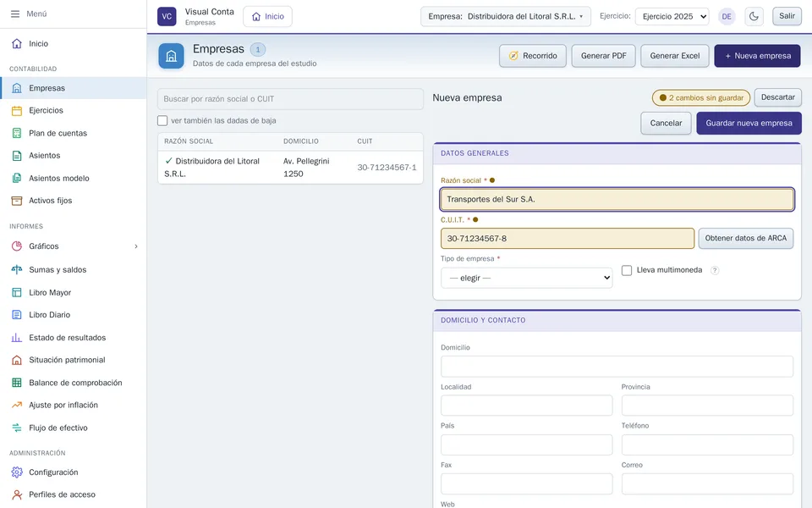Click the Salir button

click(x=787, y=16)
